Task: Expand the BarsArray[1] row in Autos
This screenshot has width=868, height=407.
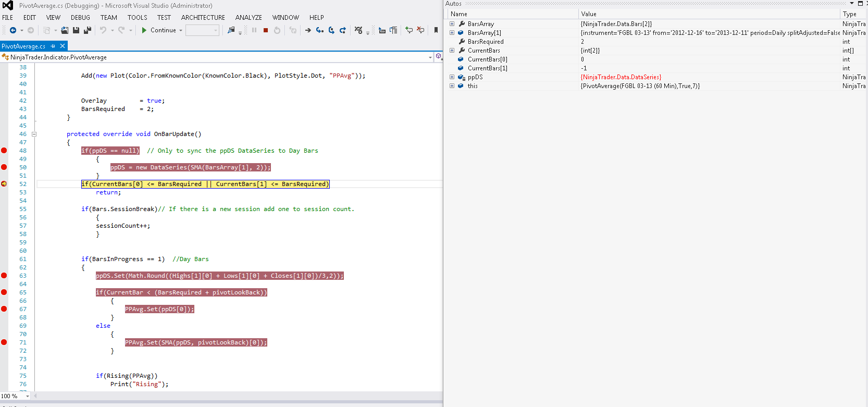Action: [452, 33]
